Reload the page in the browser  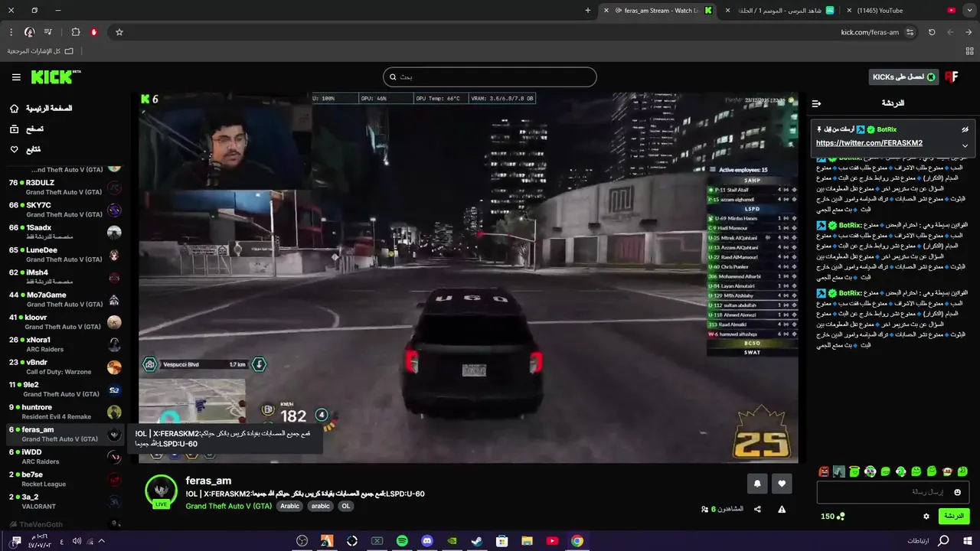coord(932,32)
